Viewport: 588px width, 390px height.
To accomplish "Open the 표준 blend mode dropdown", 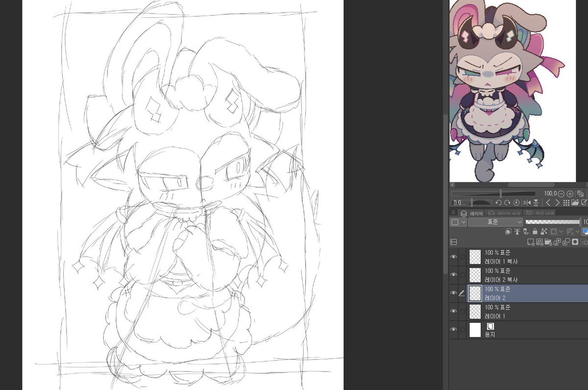I will click(x=496, y=222).
